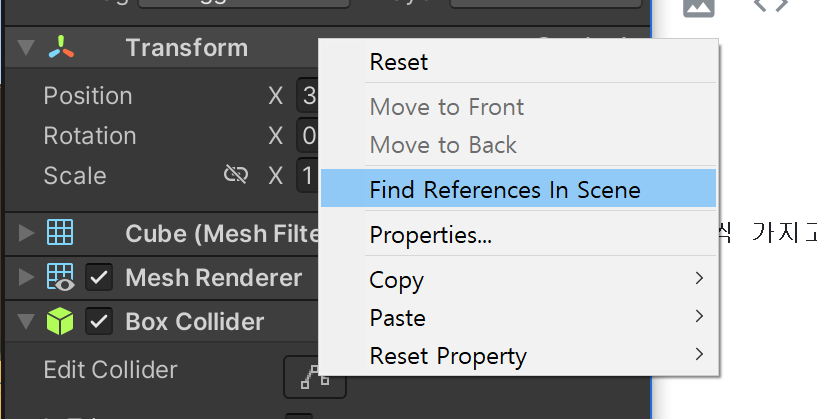Click the Position X value field
Screen dimensions: 817x419
(308, 95)
